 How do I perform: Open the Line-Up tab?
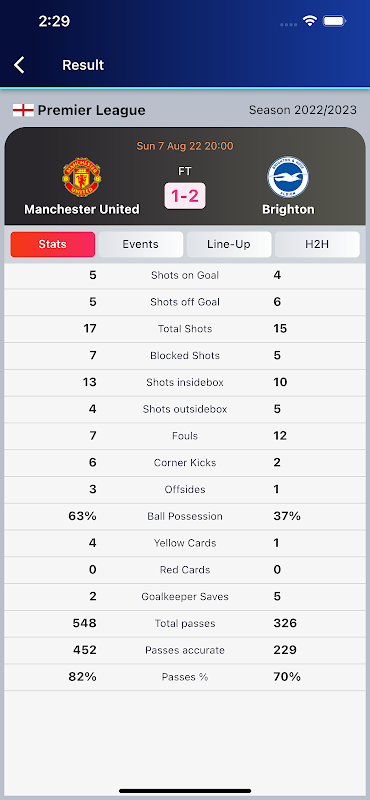point(229,244)
